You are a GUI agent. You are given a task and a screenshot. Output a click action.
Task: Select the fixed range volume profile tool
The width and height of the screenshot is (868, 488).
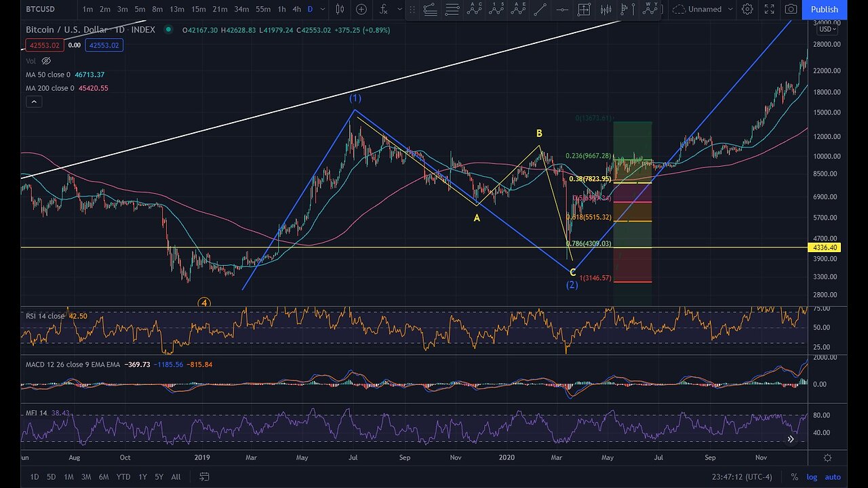tap(628, 9)
